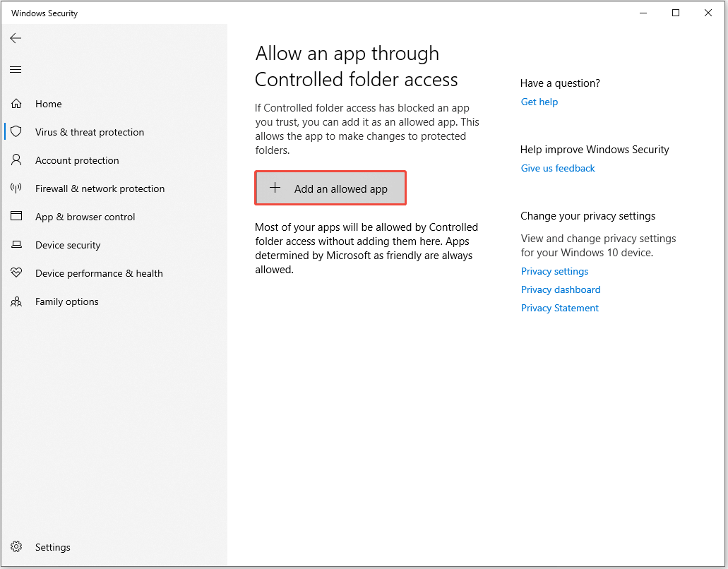Click the Family options people icon
Viewport: 728px width, 569px height.
16,301
